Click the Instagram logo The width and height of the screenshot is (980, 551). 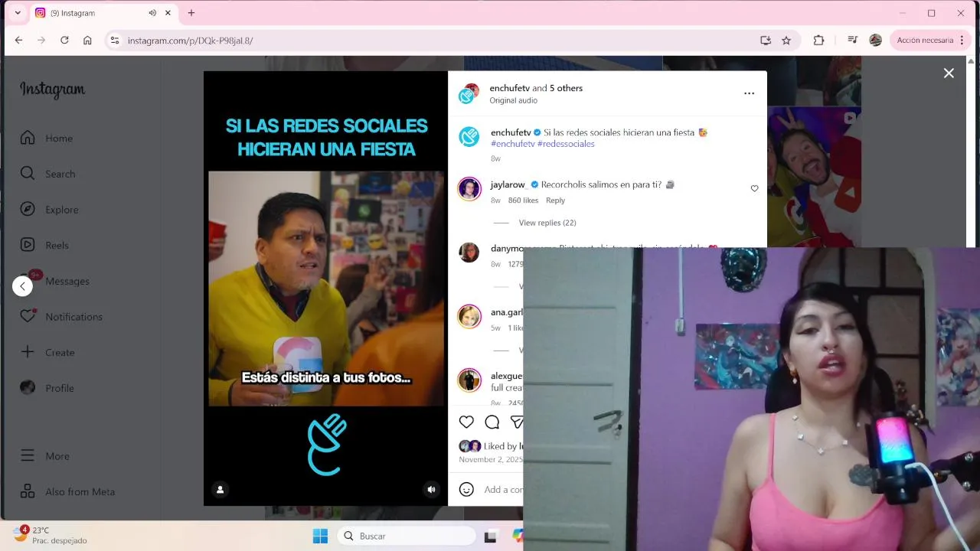pos(52,90)
